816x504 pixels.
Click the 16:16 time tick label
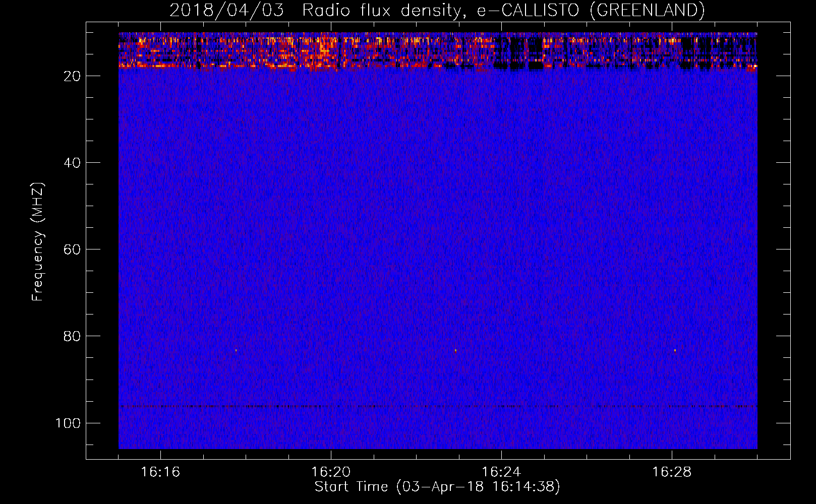pos(160,472)
